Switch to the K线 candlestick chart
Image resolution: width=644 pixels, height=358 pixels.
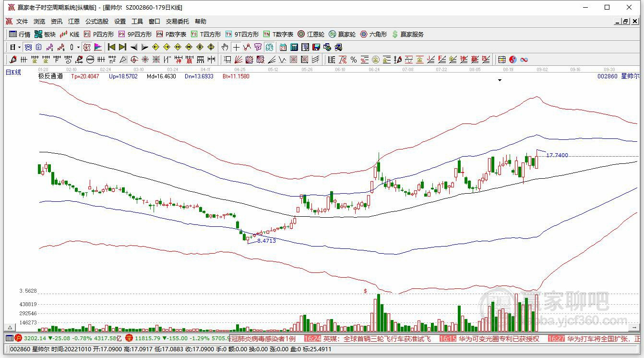click(70, 34)
